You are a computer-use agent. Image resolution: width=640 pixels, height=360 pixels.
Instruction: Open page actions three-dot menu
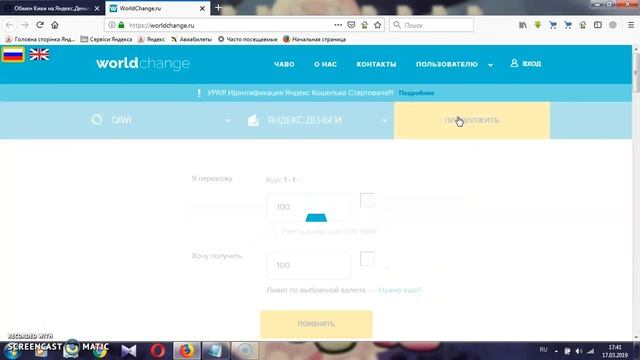click(338, 25)
